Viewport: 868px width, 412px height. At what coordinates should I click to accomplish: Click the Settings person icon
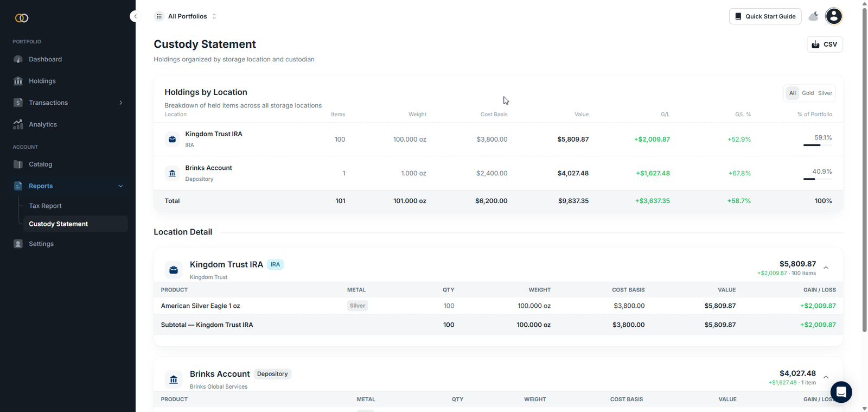18,244
